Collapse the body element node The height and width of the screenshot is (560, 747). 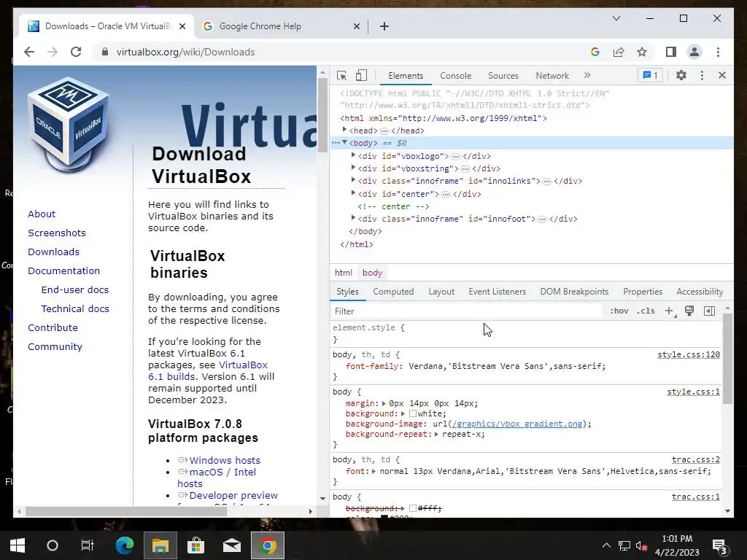(344, 142)
